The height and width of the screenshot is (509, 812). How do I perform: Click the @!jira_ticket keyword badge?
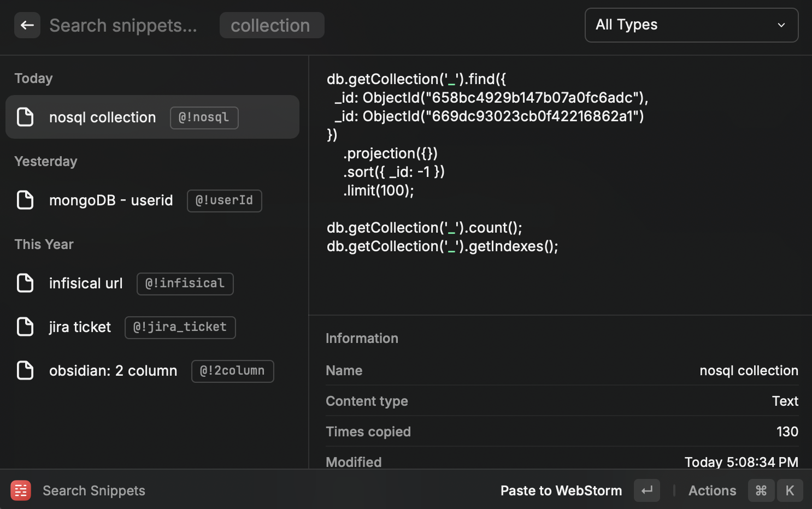click(x=180, y=327)
